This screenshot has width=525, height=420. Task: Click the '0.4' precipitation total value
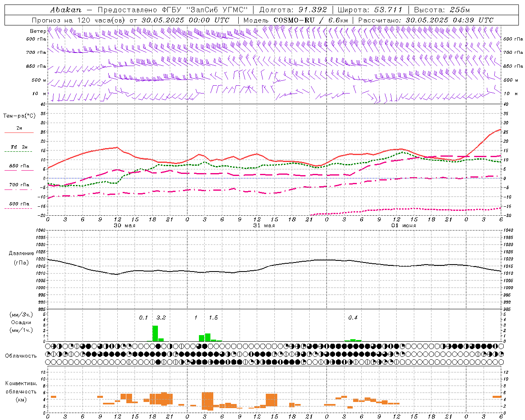click(353, 318)
